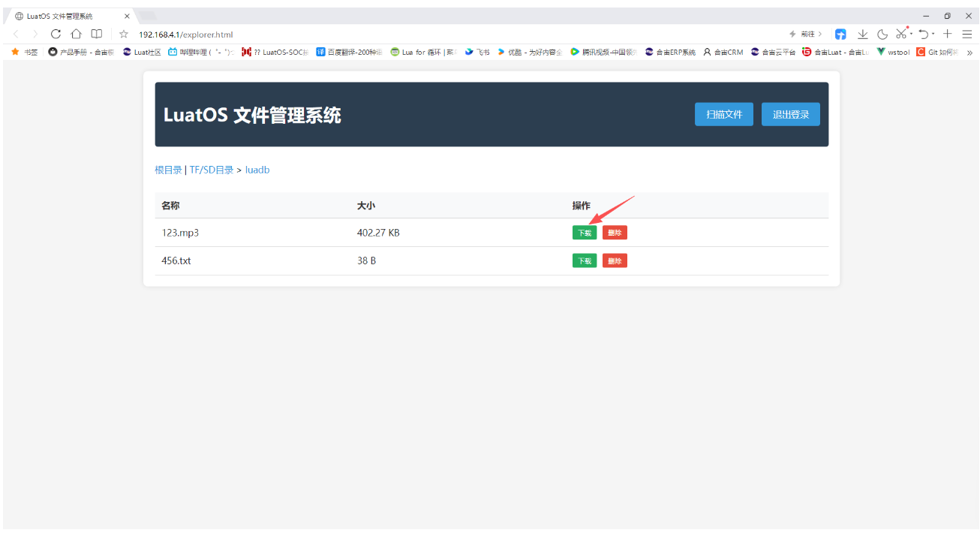980x533 pixels.
Task: Open a new tab with plus icon
Action: pos(948,34)
